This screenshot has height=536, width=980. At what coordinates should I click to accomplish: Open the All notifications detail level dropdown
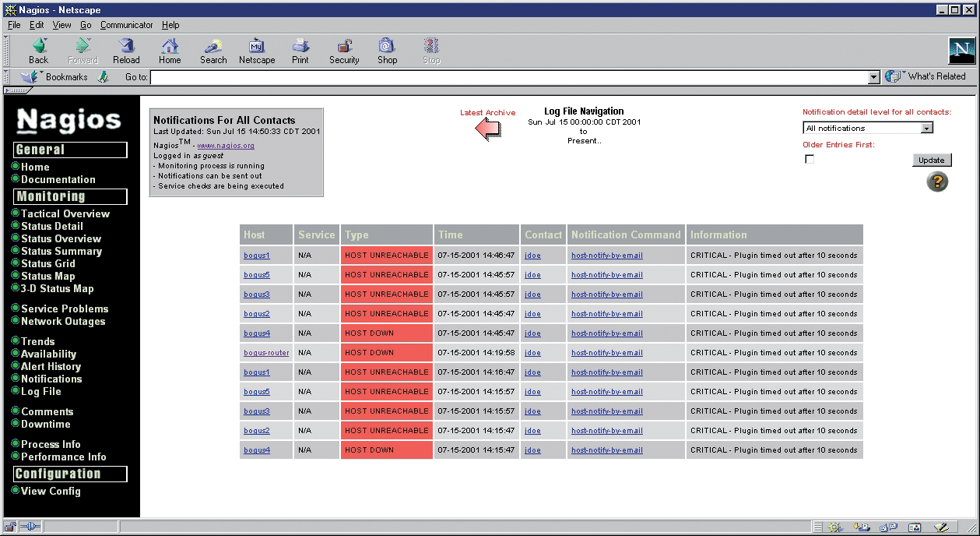click(868, 128)
